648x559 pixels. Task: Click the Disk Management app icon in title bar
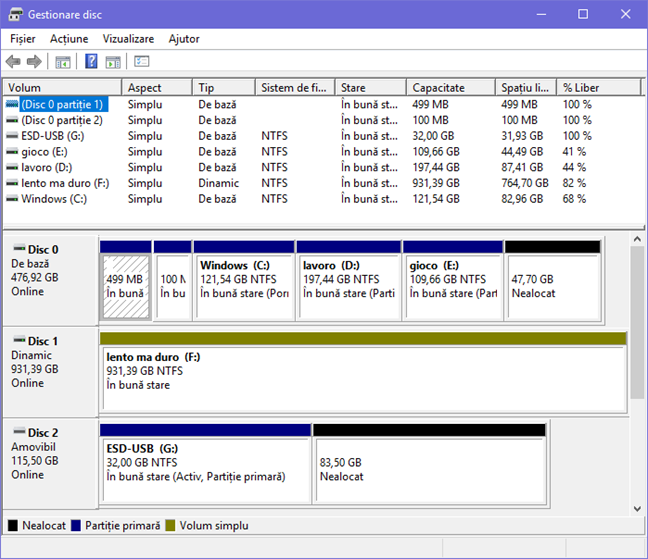15,14
